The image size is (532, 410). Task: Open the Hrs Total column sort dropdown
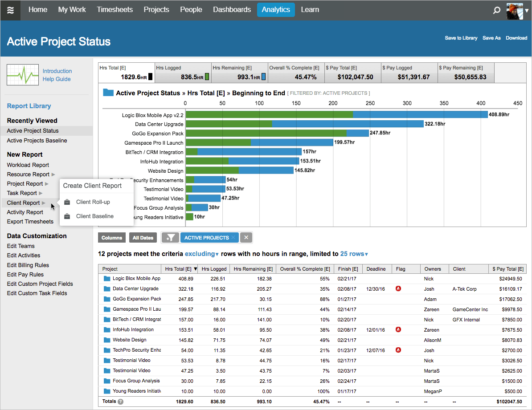pos(195,269)
